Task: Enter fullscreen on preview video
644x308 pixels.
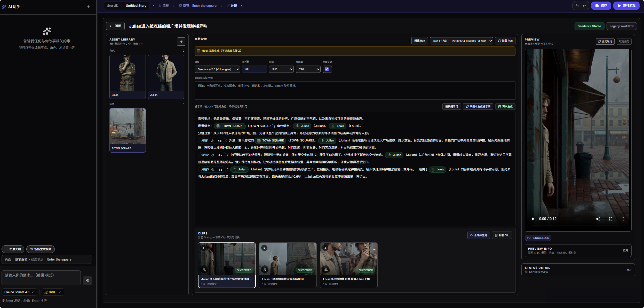Action: pyautogui.click(x=611, y=219)
